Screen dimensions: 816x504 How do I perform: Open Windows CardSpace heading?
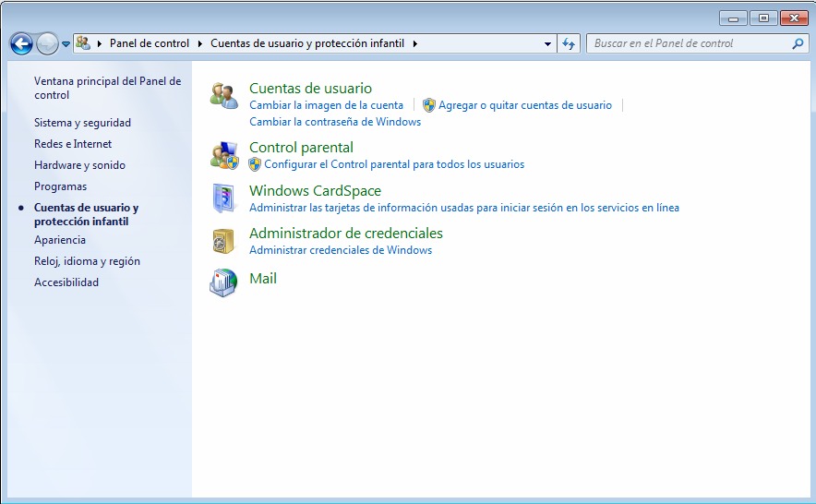tap(316, 191)
